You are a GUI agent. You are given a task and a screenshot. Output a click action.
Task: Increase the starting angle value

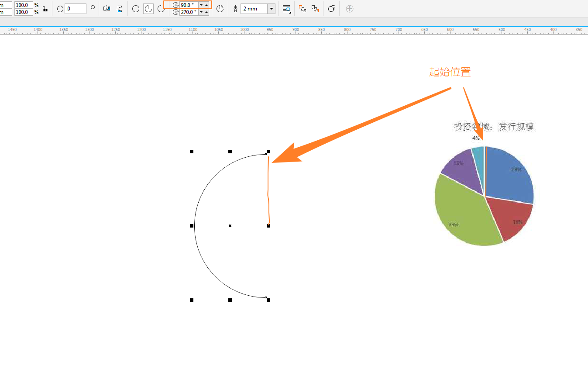[206, 5]
